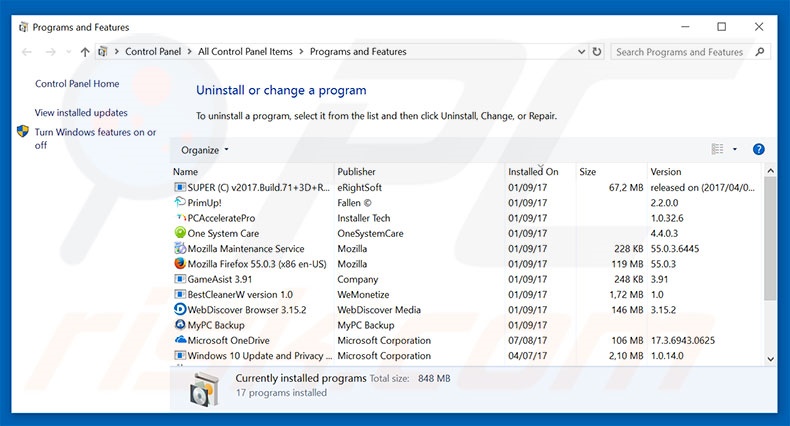
Task: Click the Installer Tech publisher cell
Action: click(x=364, y=218)
